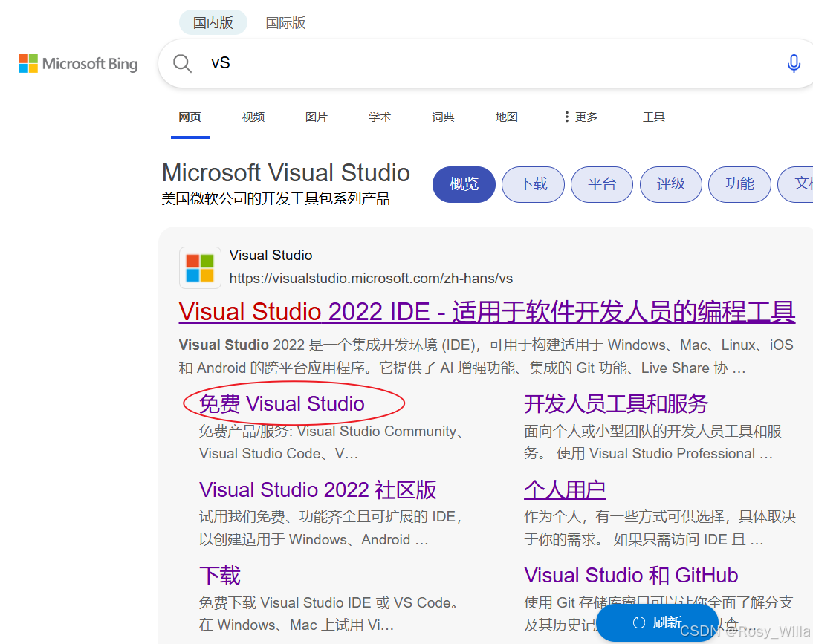Screen dimensions: 813x644
Task: Switch to 国内版 search mode
Action: pyautogui.click(x=213, y=23)
